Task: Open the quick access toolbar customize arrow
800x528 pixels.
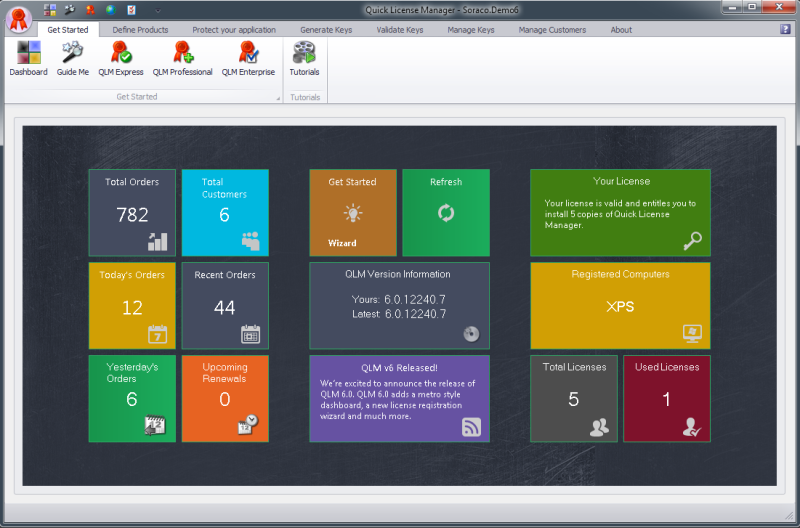Action: click(x=158, y=10)
